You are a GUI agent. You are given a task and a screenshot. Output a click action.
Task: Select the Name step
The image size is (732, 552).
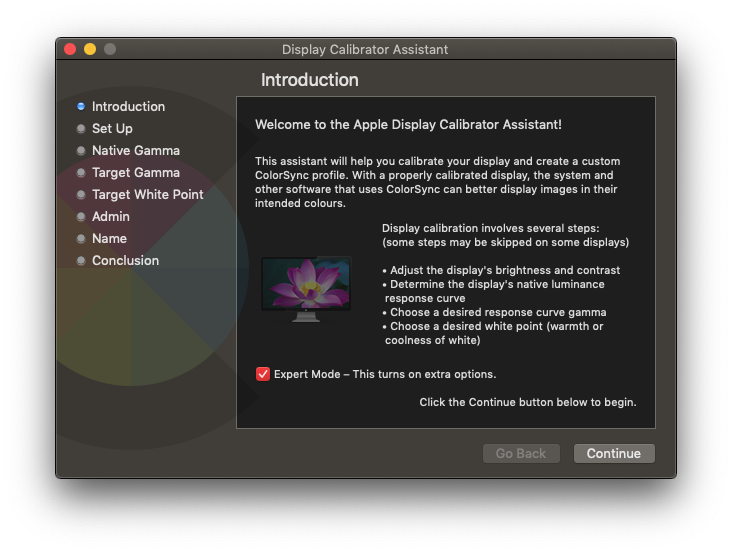click(x=109, y=238)
